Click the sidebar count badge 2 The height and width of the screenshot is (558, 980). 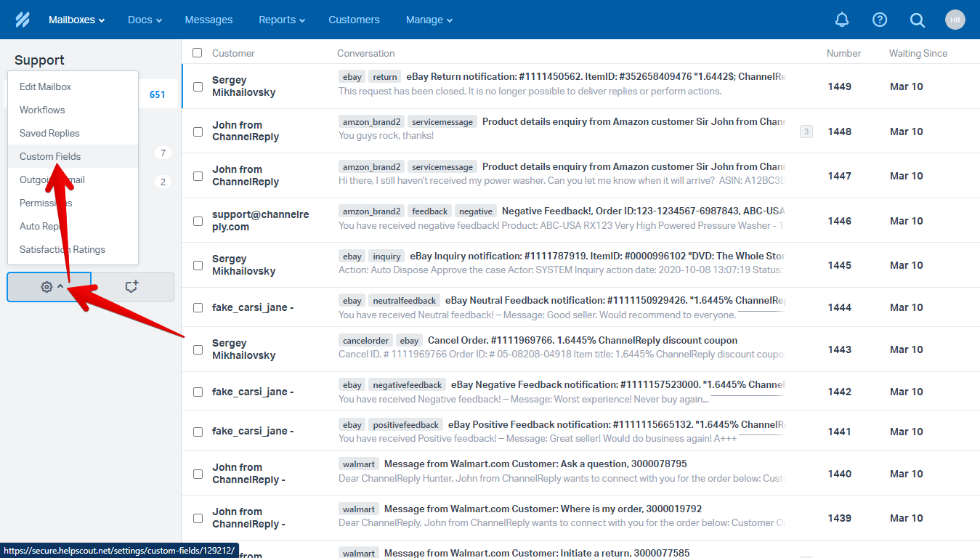(x=163, y=182)
